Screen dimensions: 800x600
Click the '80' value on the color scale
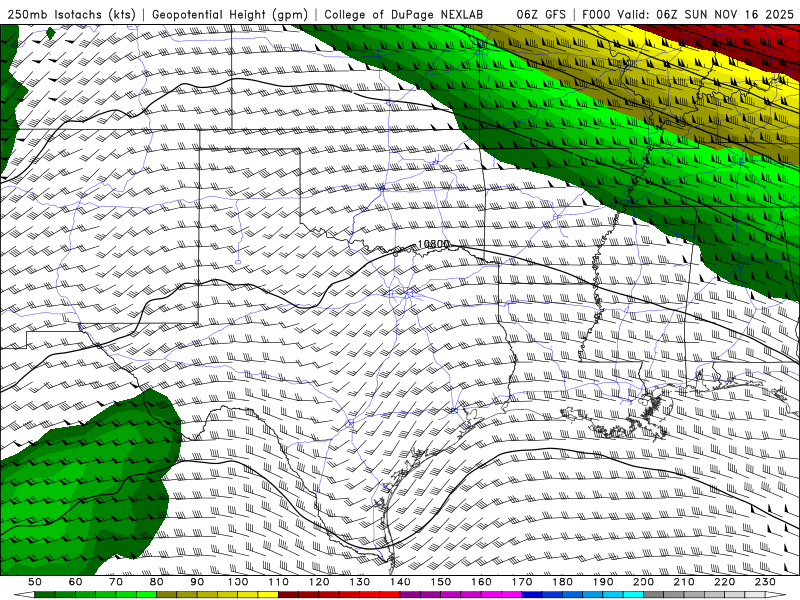click(157, 582)
